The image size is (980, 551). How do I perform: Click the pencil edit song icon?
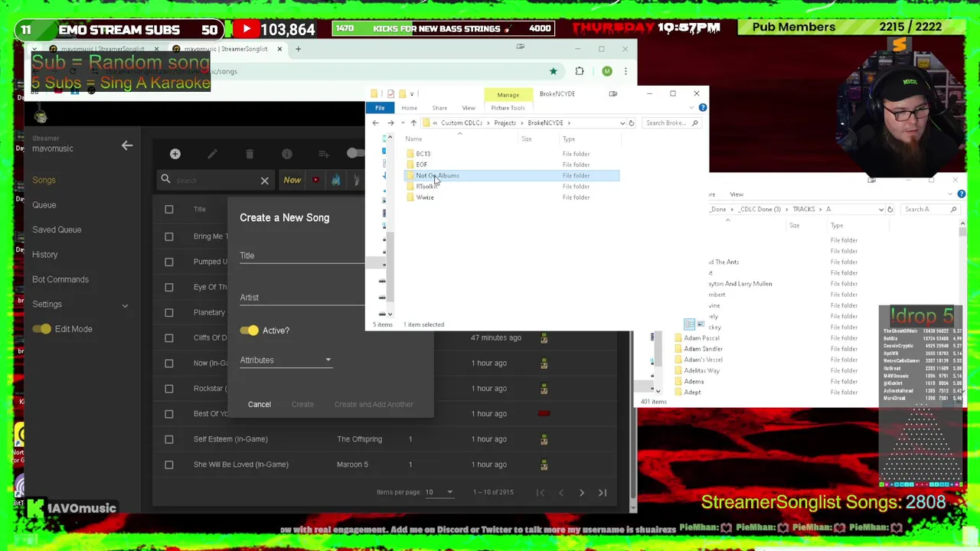pyautogui.click(x=212, y=155)
